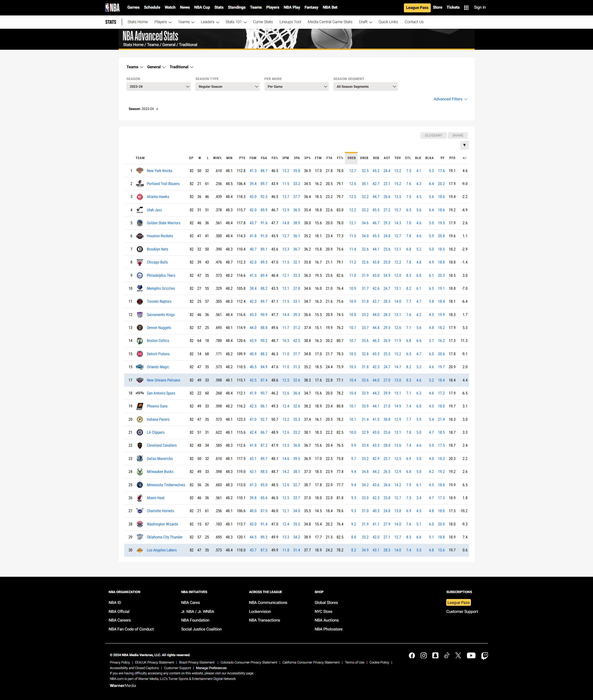Viewport: 593px width, 700px height.
Task: Click the Atlanta Hawks team logo
Action: [x=140, y=197]
